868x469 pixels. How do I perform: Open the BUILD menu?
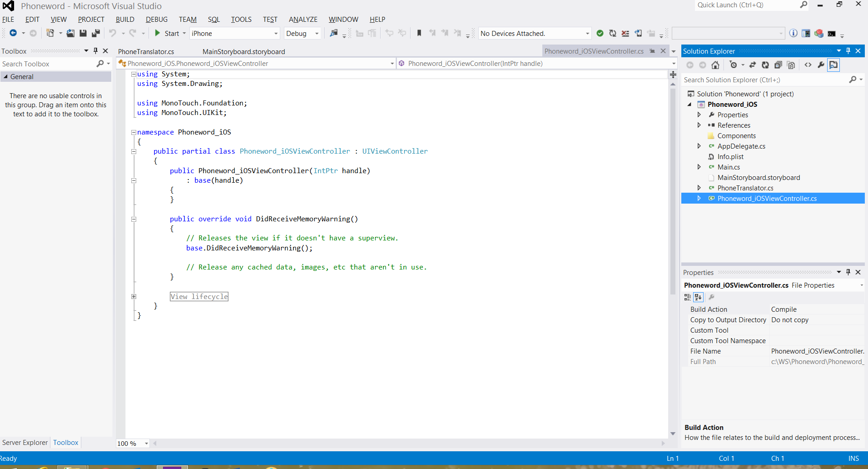[x=125, y=20]
